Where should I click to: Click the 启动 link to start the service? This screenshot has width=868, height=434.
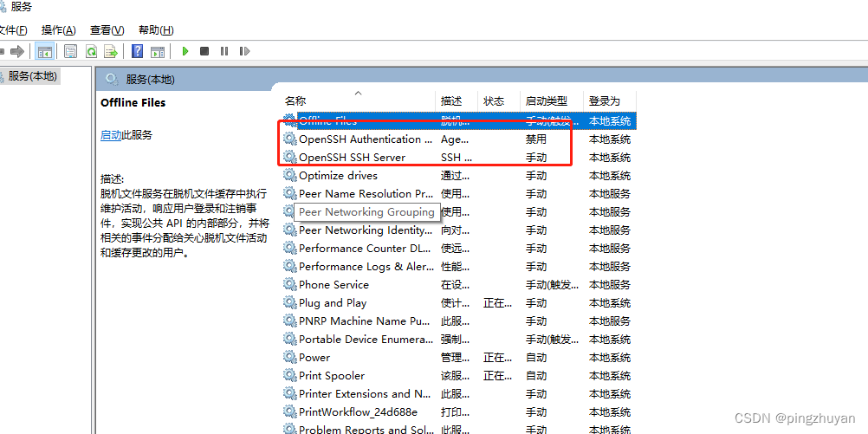pyautogui.click(x=111, y=135)
